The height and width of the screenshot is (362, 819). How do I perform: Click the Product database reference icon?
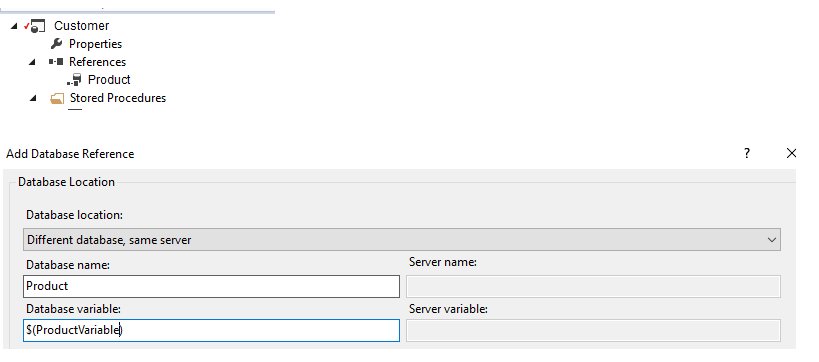point(74,79)
